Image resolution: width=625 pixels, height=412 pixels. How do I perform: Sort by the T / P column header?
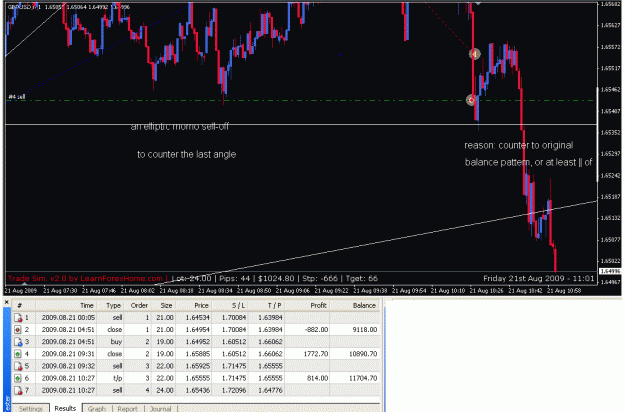coord(267,306)
